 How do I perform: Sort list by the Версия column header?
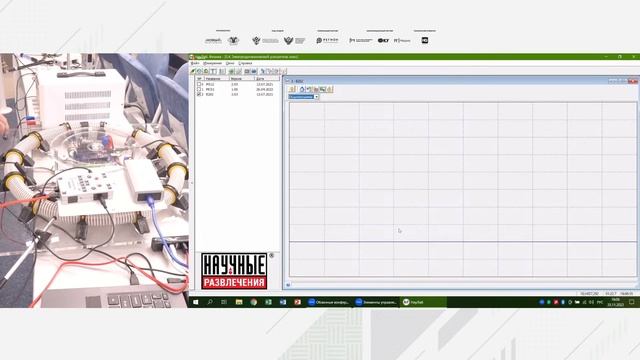(x=242, y=78)
